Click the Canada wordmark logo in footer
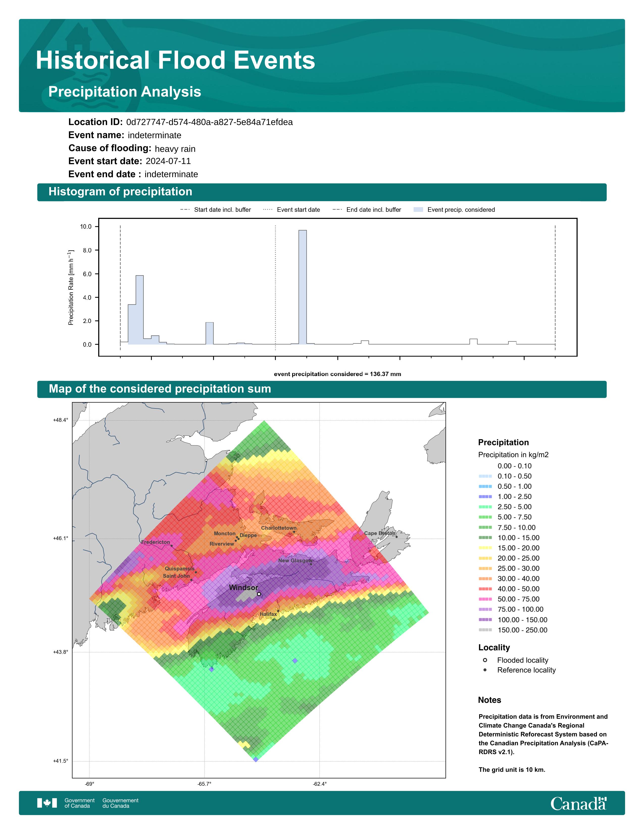644x834 pixels. click(x=578, y=803)
